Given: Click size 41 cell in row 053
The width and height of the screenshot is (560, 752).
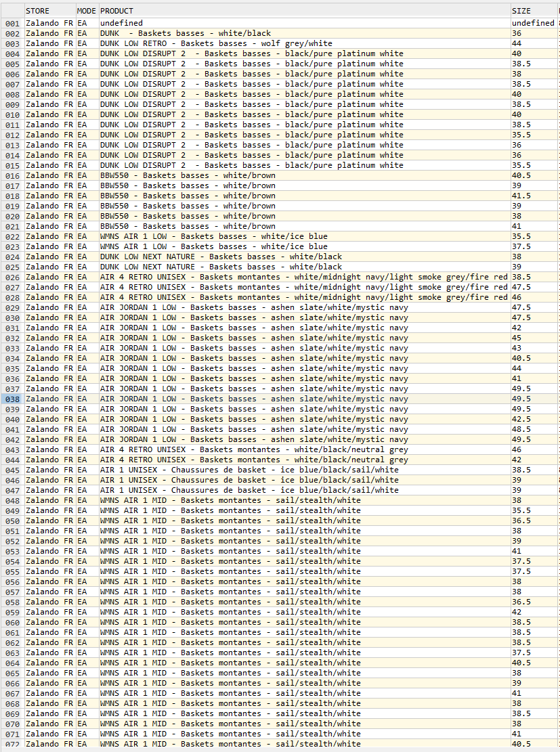Looking at the screenshot, I should coord(534,551).
